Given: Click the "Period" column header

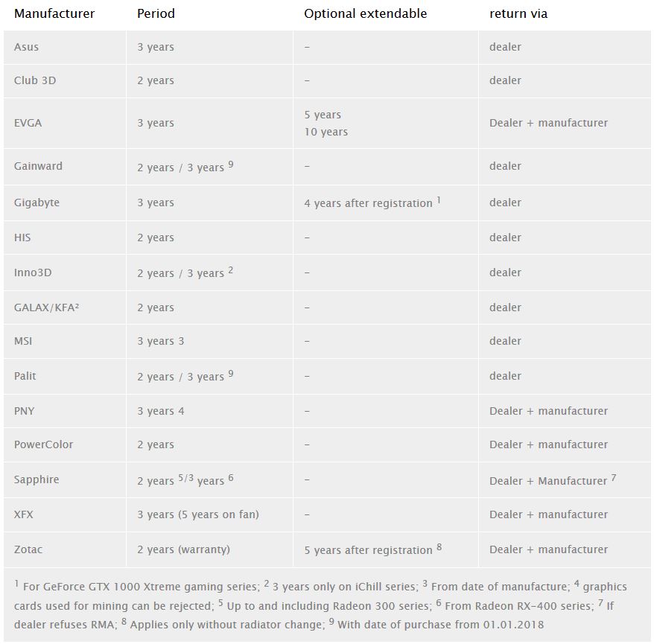Looking at the screenshot, I should point(156,13).
